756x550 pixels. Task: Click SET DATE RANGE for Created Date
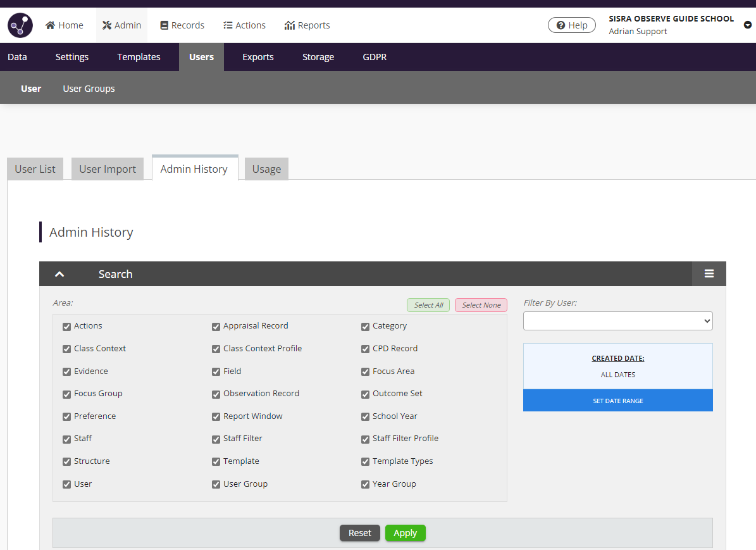tap(617, 400)
